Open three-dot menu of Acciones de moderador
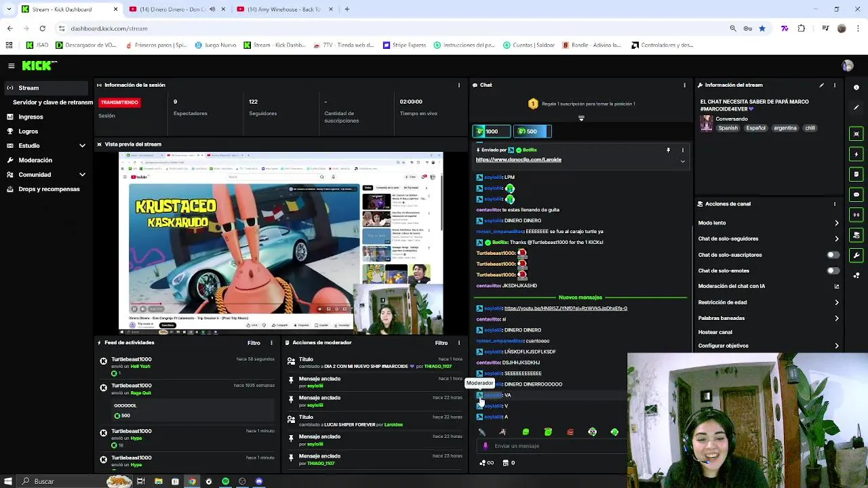The width and height of the screenshot is (868, 488). pyautogui.click(x=459, y=343)
